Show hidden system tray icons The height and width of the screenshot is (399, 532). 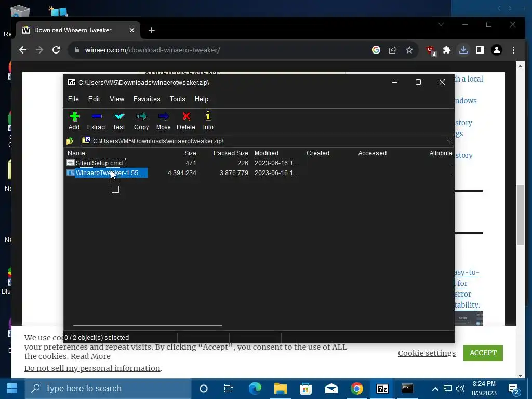point(435,389)
